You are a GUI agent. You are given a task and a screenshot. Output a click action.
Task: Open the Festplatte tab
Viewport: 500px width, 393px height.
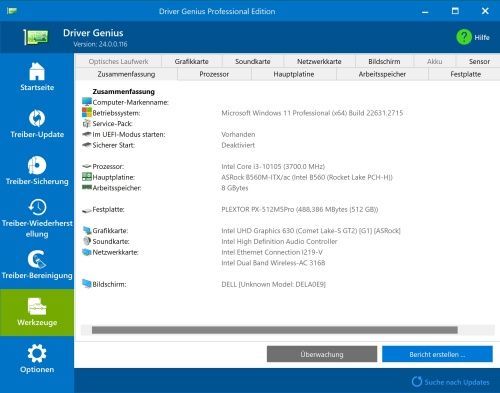tap(465, 74)
